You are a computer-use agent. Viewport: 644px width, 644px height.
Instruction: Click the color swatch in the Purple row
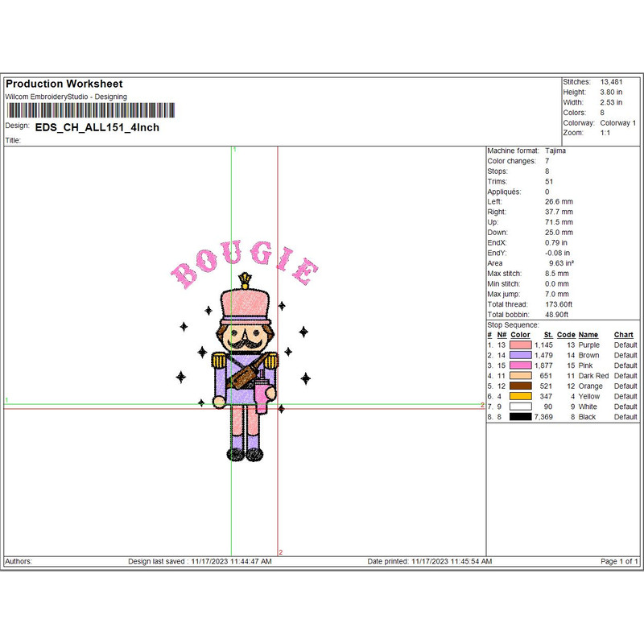[x=520, y=345]
